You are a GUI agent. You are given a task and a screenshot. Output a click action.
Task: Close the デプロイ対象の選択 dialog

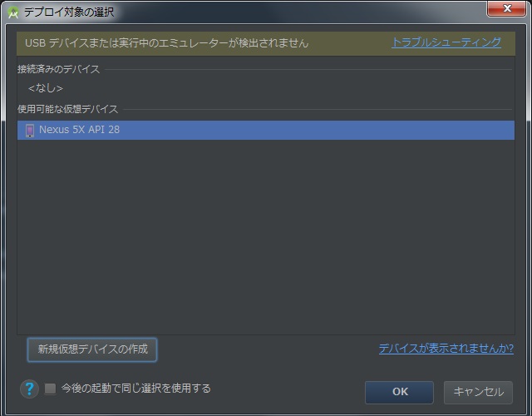coord(507,8)
